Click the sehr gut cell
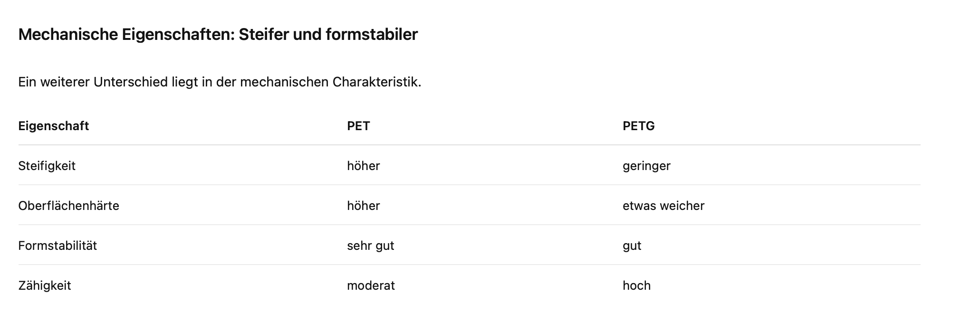The width and height of the screenshot is (980, 323). [x=371, y=246]
